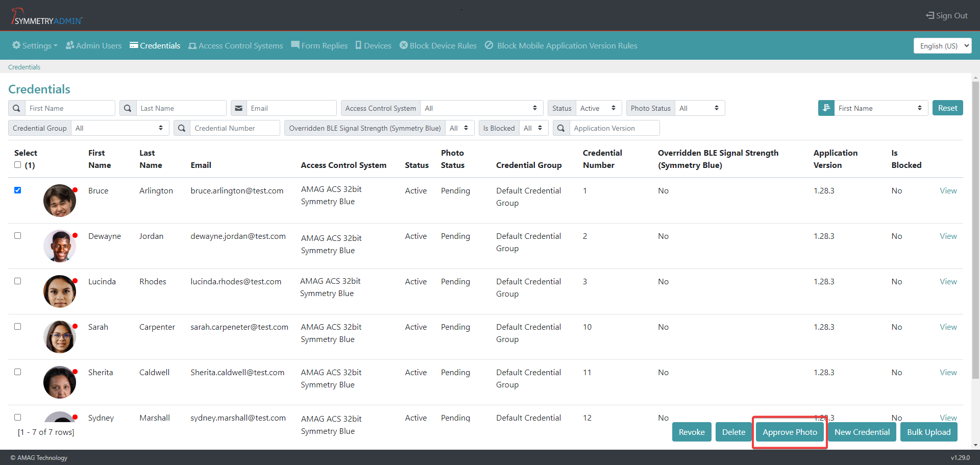Open Access Control Systems page
The height and width of the screenshot is (465, 980).
tap(236, 45)
